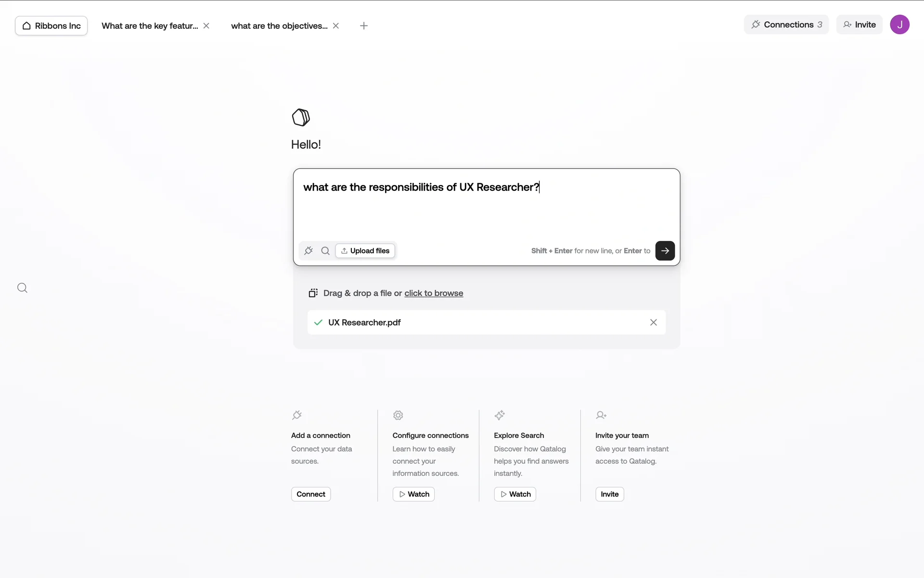This screenshot has width=924, height=578.
Task: Open the left sidebar search icon
Action: coord(22,288)
